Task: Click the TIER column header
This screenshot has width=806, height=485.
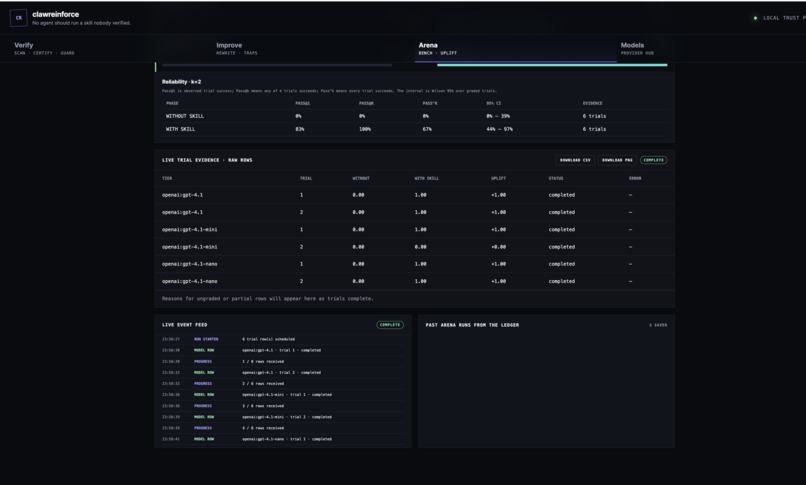Action: pos(167,178)
